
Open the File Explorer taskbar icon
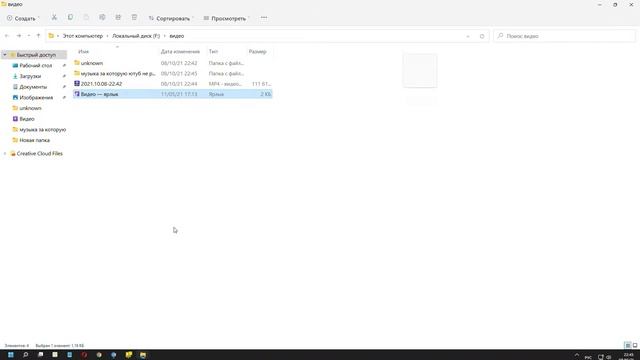[143, 355]
